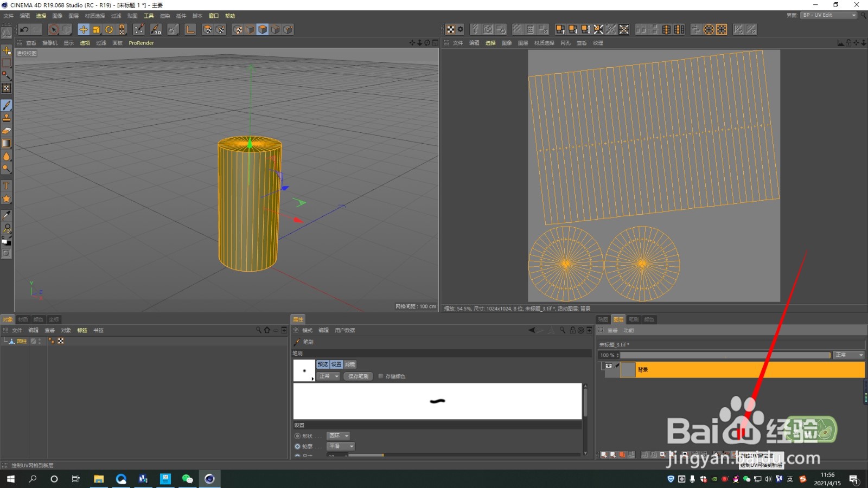Viewport: 868px width, 488px height.
Task: Open the 用户数据 menu in Attributes
Action: point(344,330)
